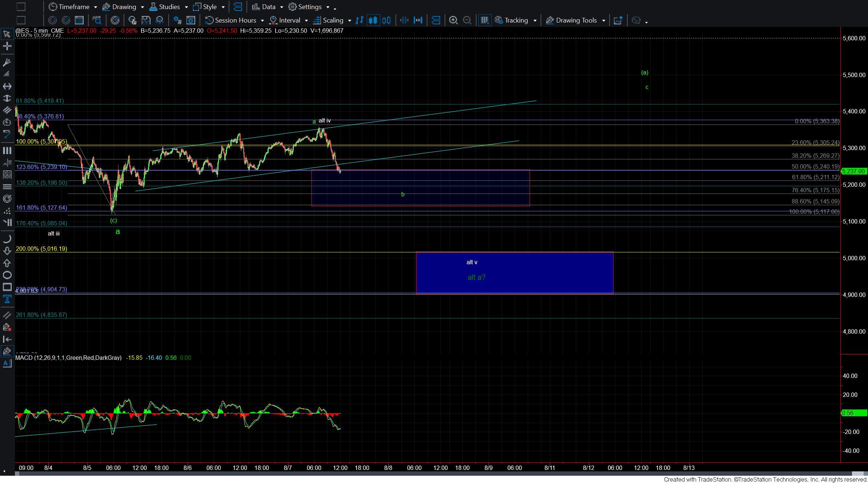Viewport: 868px width, 483px height.
Task: Select the text tool in left sidebar
Action: [x=7, y=299]
